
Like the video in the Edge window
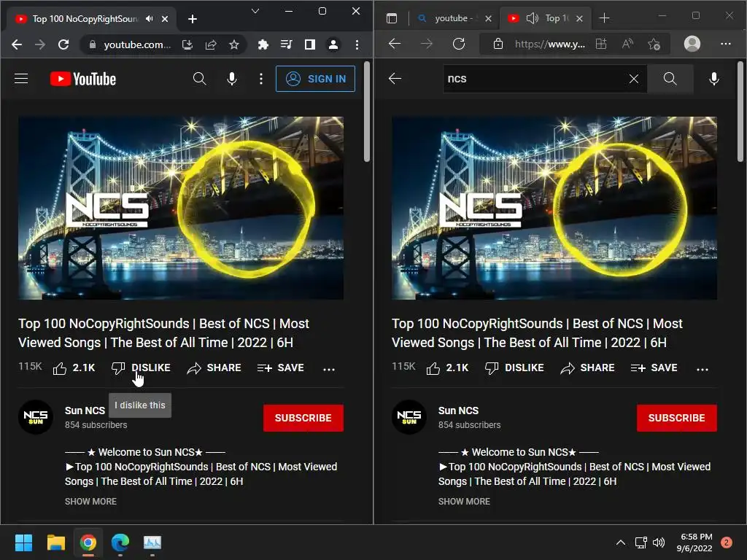pyautogui.click(x=447, y=368)
